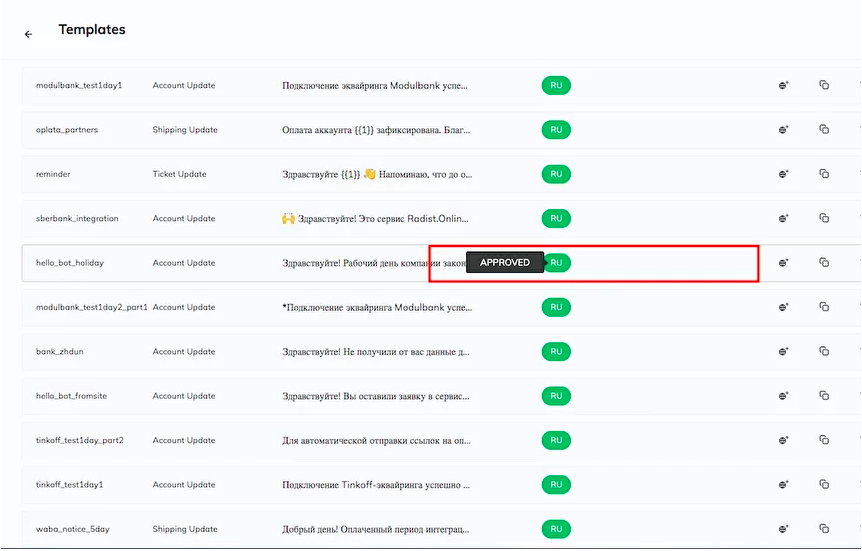Screen dimensions: 862x551
Task: Copy the hello_bot_holiday template
Action: 824,262
